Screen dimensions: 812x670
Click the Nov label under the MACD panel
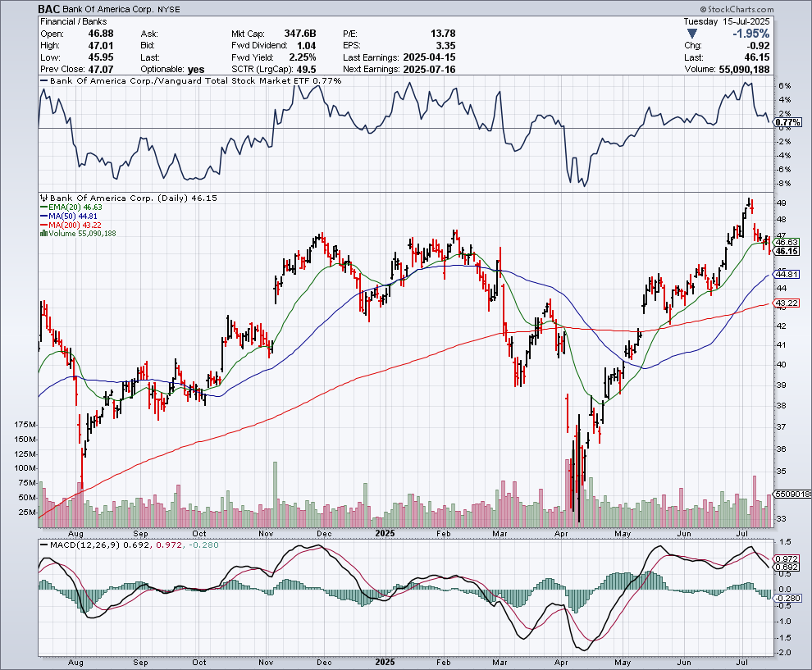[266, 663]
